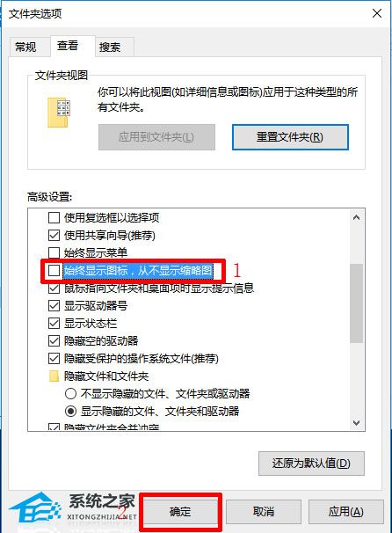392x533 pixels.
Task: Enable 使用复选框以选择项 checkbox
Action: pos(54,217)
